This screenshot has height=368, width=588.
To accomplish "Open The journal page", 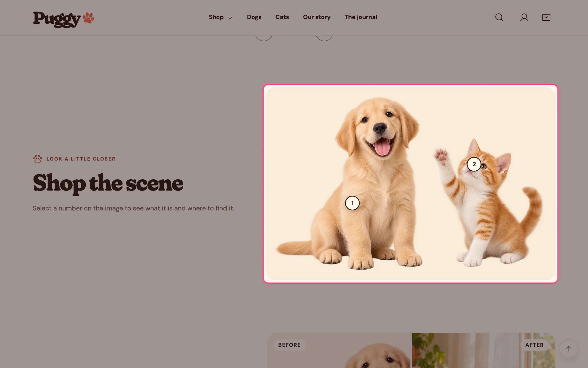I will tap(361, 17).
